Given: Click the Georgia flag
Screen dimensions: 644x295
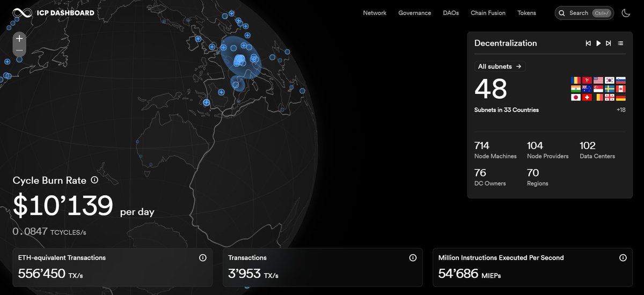Looking at the screenshot, I should [610, 98].
